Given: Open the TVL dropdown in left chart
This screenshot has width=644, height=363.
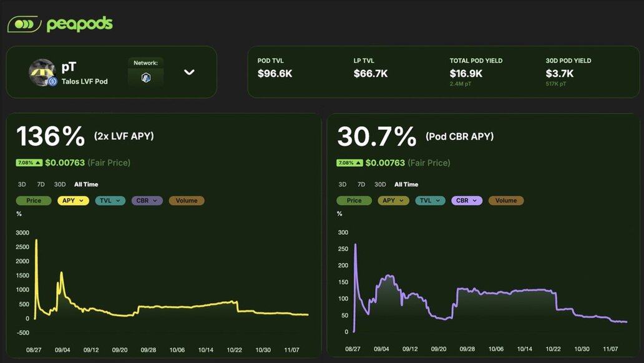Looking at the screenshot, I should (110, 201).
